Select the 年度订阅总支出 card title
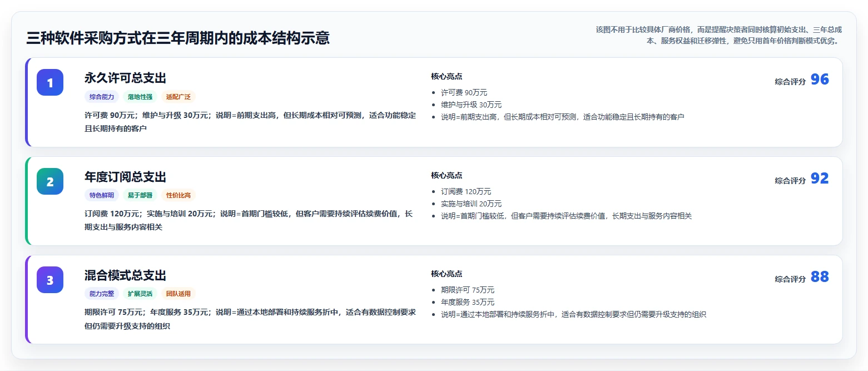The height and width of the screenshot is (371, 868). [125, 177]
